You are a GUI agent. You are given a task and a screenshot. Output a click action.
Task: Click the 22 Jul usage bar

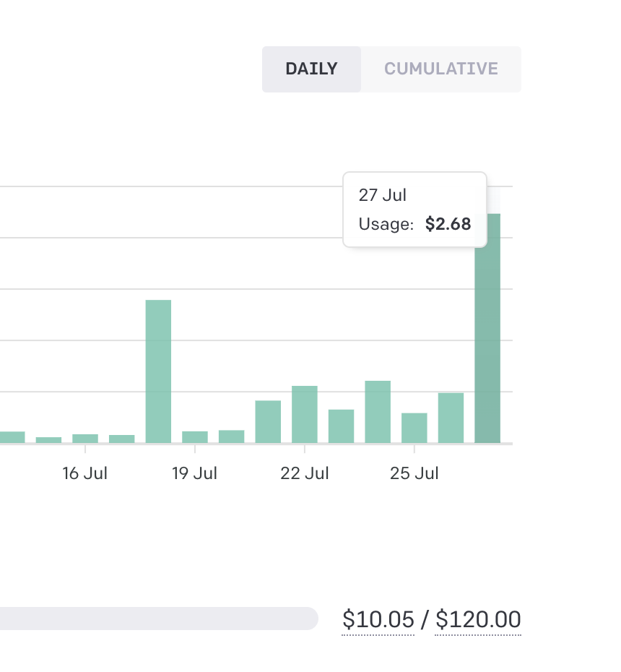tap(305, 414)
